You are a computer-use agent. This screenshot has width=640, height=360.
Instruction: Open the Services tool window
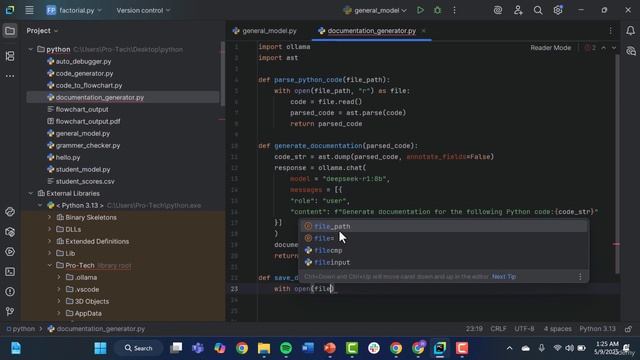tap(10, 252)
